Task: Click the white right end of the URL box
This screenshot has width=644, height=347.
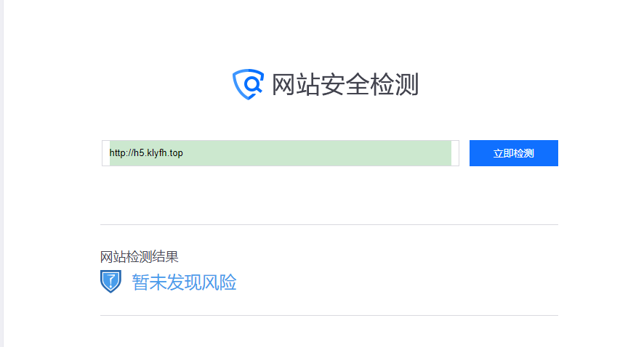Action: pos(455,153)
